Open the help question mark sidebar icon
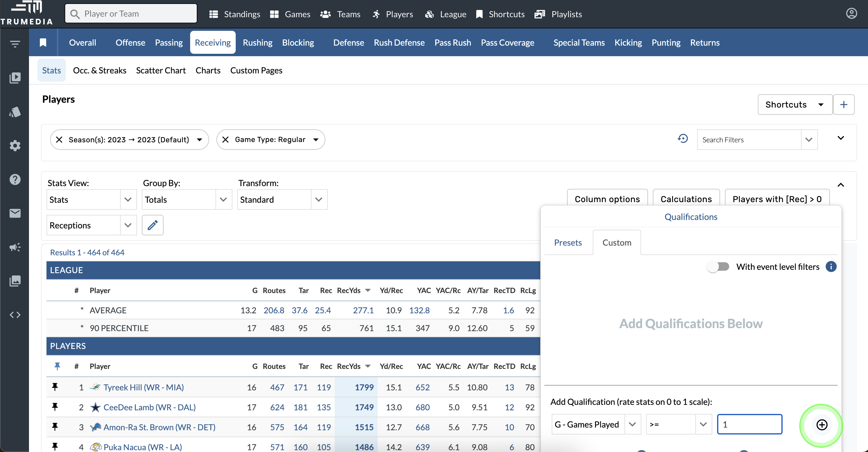Viewport: 868px width, 452px height. point(15,179)
